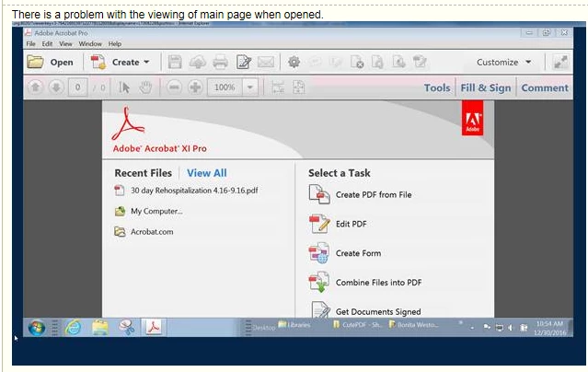Click the fit one full page icon
The width and height of the screenshot is (588, 372).
pos(299,87)
